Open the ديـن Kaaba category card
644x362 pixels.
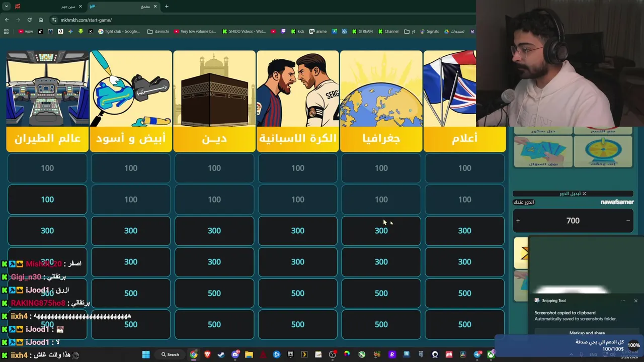[214, 101]
